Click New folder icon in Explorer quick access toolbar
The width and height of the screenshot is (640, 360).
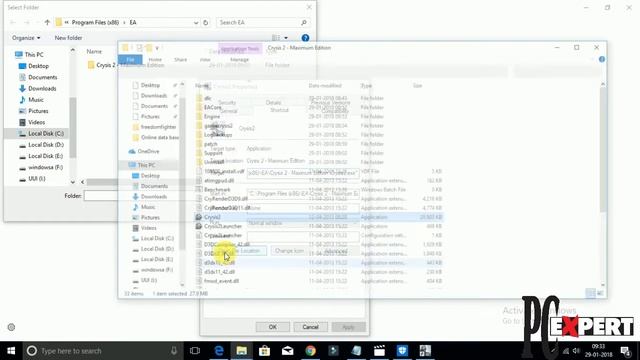(x=149, y=48)
